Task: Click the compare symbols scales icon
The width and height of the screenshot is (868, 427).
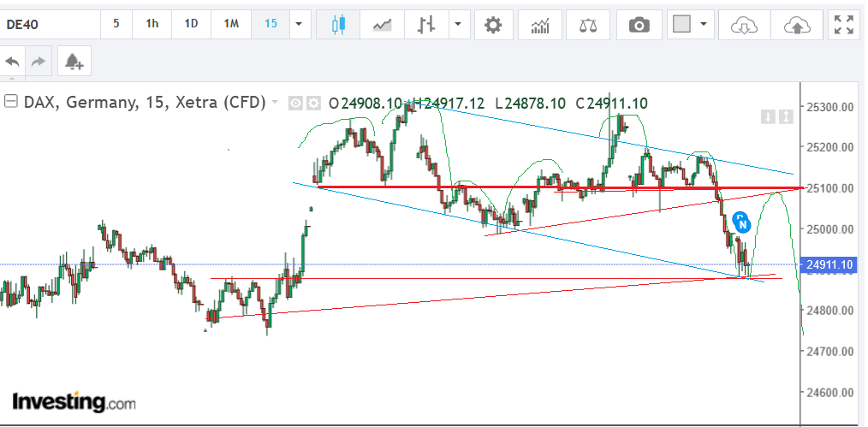Action: (x=588, y=25)
